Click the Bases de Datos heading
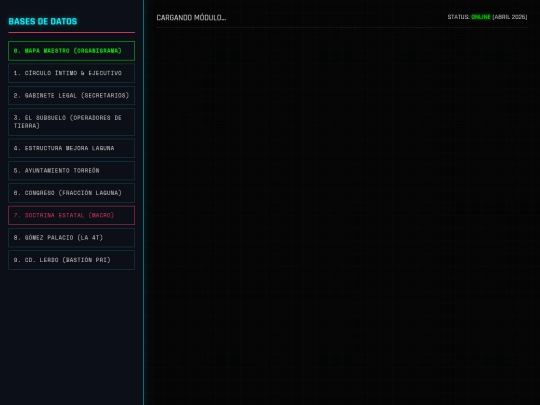Viewport: 540px width, 405px height. click(43, 21)
